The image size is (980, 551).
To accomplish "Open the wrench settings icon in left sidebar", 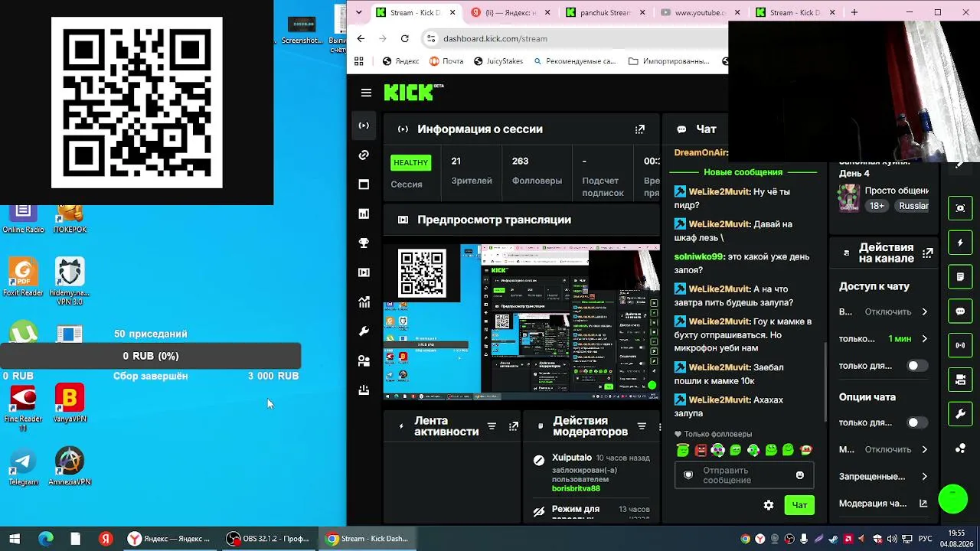I will (364, 331).
